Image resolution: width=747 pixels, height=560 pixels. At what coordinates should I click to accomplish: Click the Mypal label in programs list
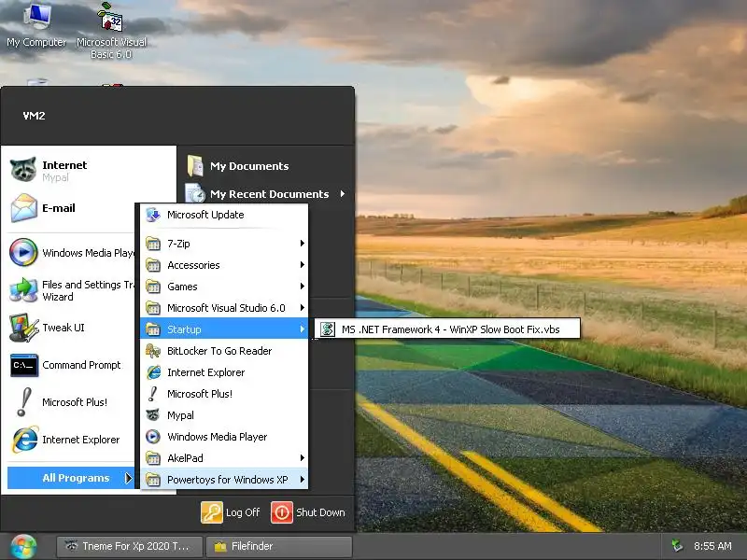pyautogui.click(x=180, y=415)
